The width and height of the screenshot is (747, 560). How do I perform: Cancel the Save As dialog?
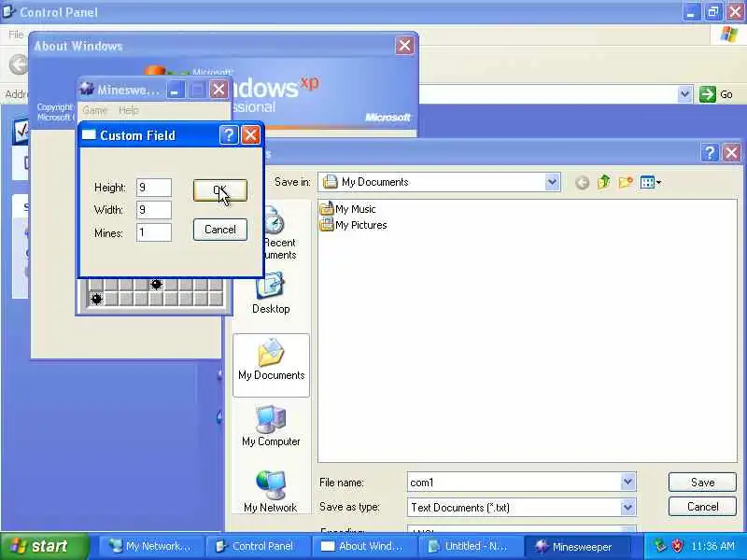[x=702, y=507]
